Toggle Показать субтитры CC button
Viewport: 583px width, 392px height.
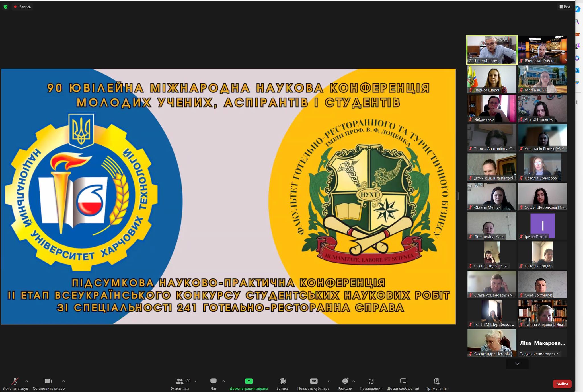click(x=314, y=381)
